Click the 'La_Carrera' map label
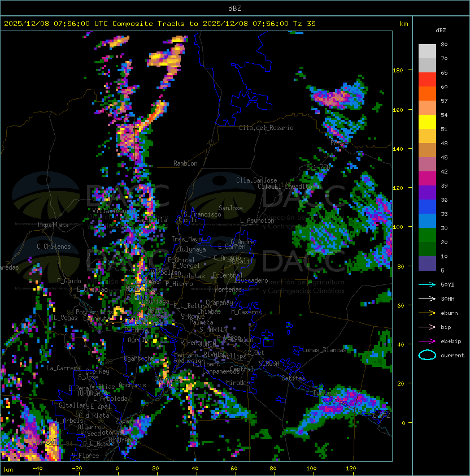 pyautogui.click(x=63, y=368)
